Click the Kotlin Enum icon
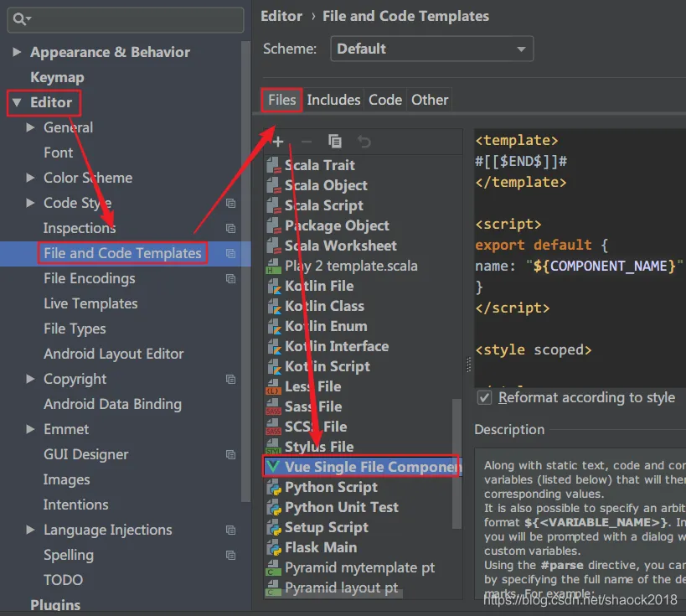 (x=274, y=327)
